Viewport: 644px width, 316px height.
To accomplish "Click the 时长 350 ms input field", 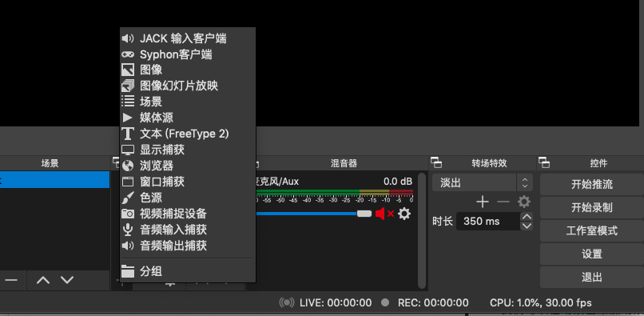I will coord(488,222).
